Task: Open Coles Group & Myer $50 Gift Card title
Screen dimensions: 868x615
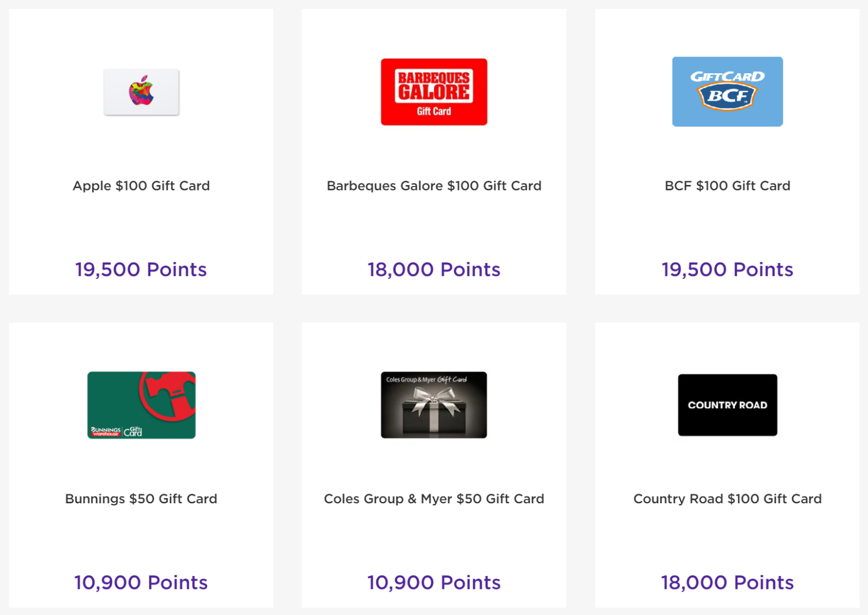Action: click(x=434, y=498)
